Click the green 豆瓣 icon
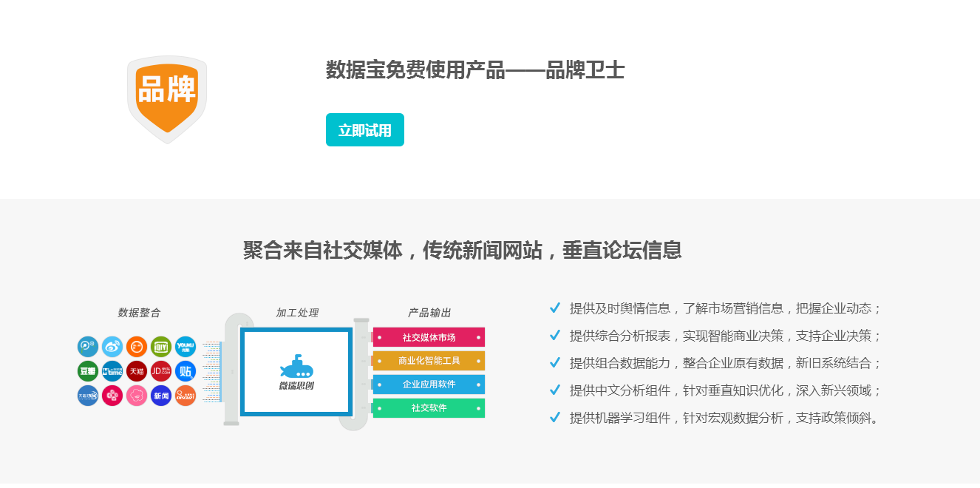980x488 pixels. 88,370
